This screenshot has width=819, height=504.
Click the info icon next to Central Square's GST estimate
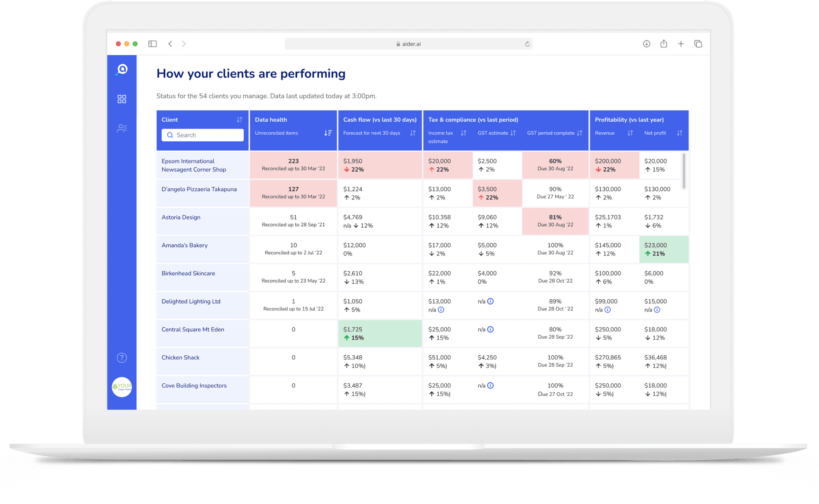[x=490, y=329]
